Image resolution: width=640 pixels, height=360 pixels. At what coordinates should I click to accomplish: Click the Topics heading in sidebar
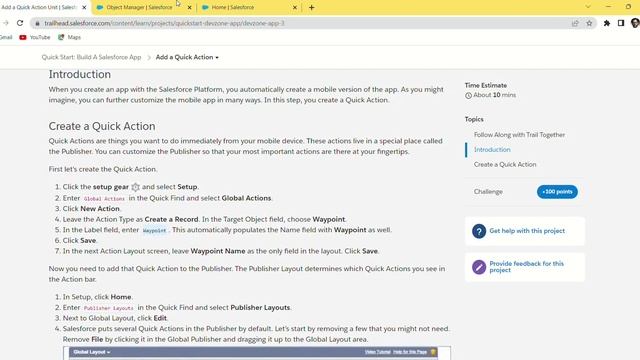click(x=474, y=119)
